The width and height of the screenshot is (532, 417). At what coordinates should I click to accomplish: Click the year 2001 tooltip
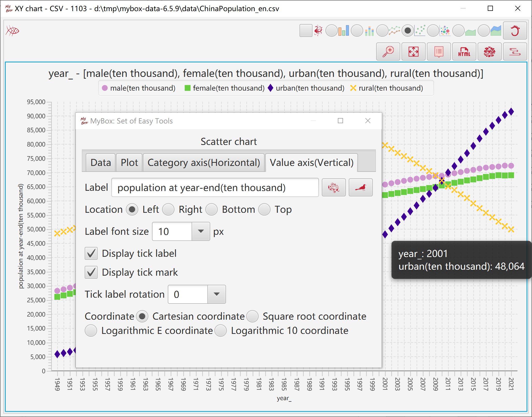pos(461,260)
